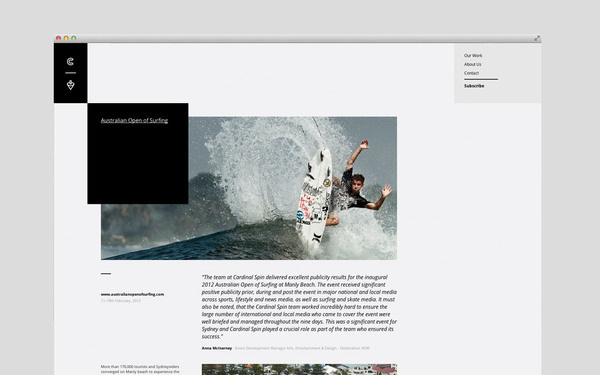The height and width of the screenshot is (375, 600).
Task: Click the Cardinal Spin C logo icon
Action: tap(70, 62)
